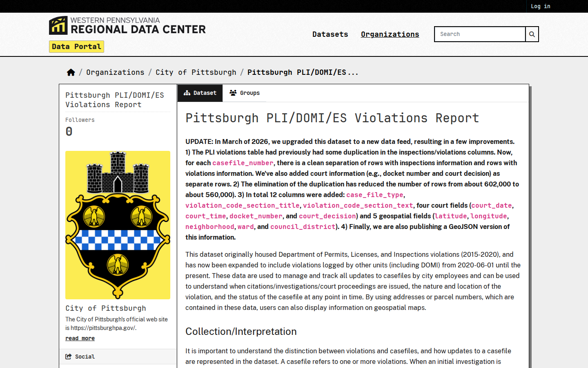
Task: Click the ward code text
Action: click(246, 227)
